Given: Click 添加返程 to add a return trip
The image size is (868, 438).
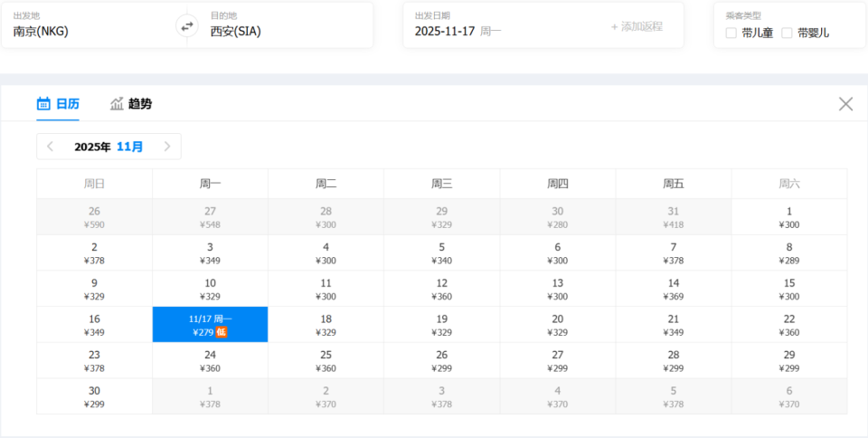Looking at the screenshot, I should [x=637, y=26].
